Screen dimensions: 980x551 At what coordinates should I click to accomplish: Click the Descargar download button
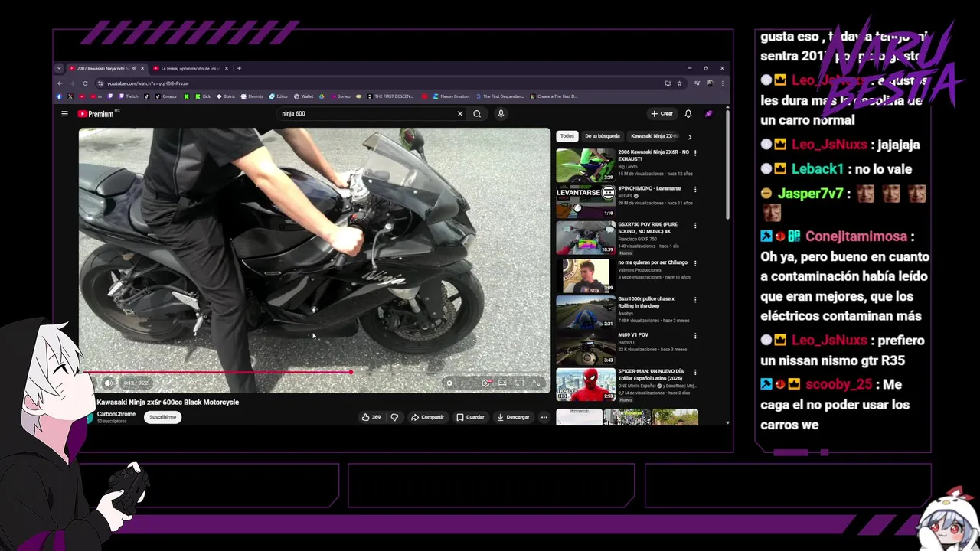(x=513, y=417)
